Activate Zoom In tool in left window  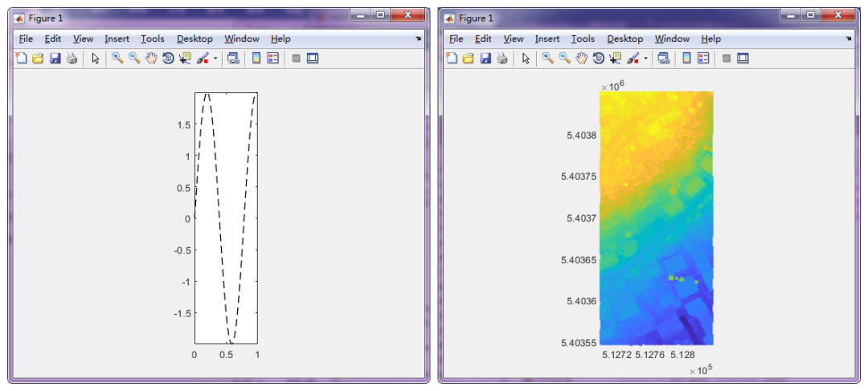tap(117, 58)
